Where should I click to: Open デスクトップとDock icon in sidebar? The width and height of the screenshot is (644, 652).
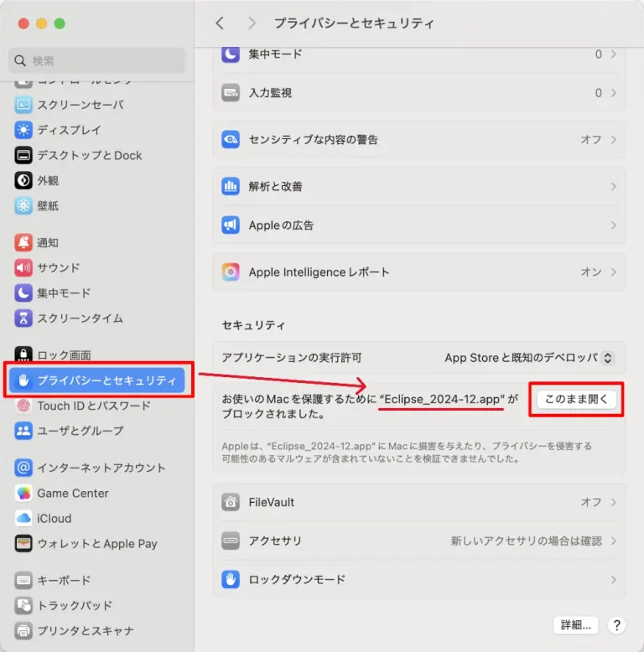pos(23,155)
